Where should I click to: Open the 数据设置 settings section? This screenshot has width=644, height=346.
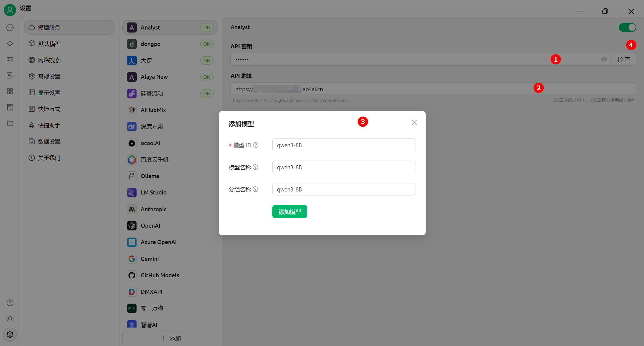[49, 141]
